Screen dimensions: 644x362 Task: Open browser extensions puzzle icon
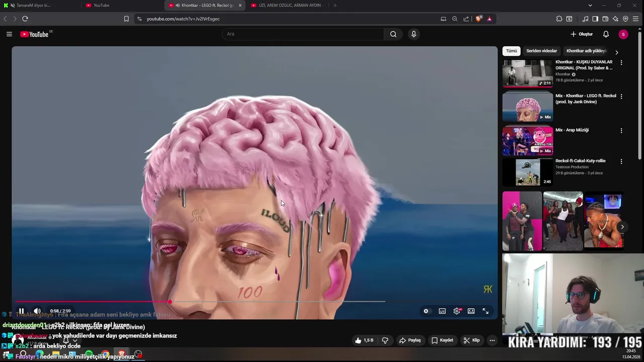point(559,19)
